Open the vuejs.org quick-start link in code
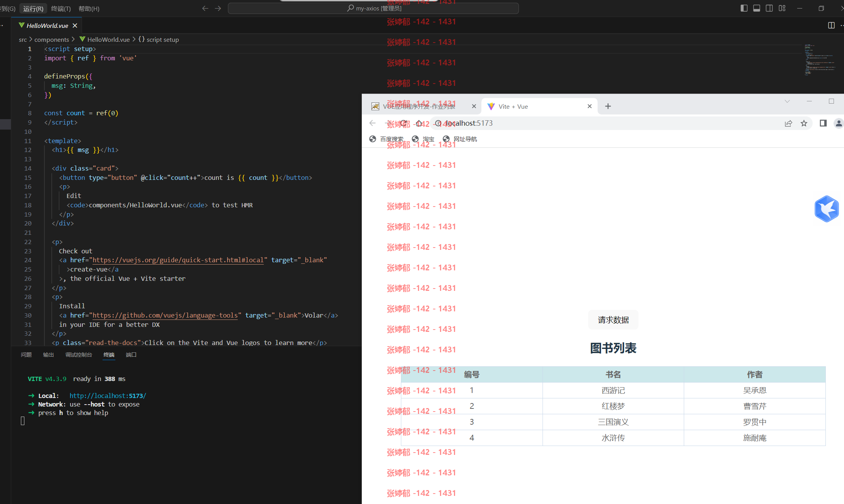This screenshot has height=504, width=844. coord(178,260)
